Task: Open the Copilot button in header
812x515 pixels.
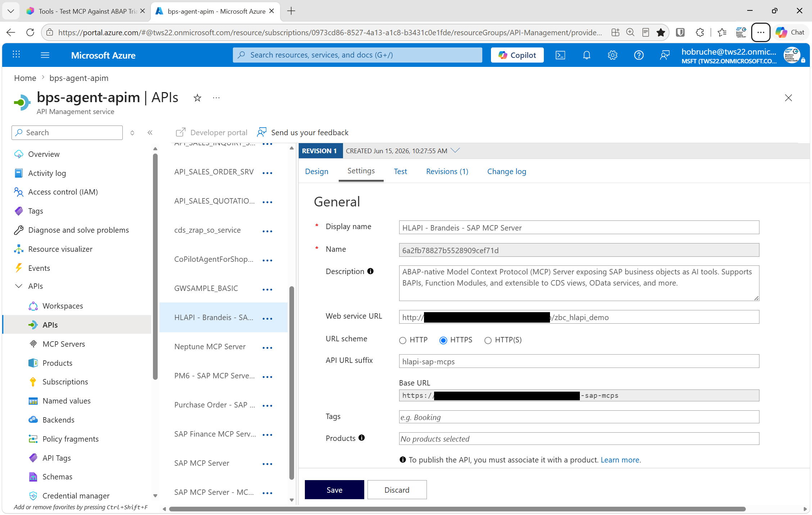Action: tap(517, 55)
